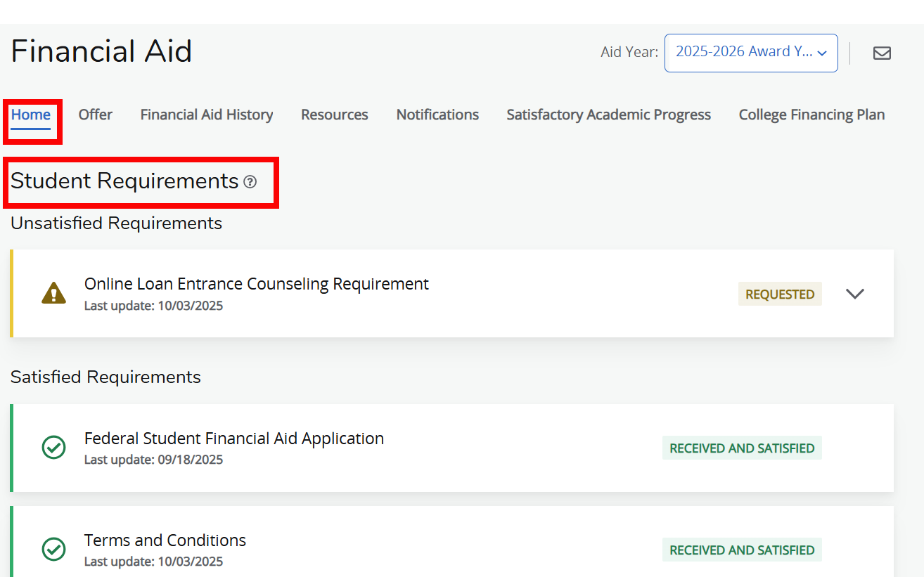The image size is (924, 577).
Task: Select the Home tab
Action: (32, 115)
